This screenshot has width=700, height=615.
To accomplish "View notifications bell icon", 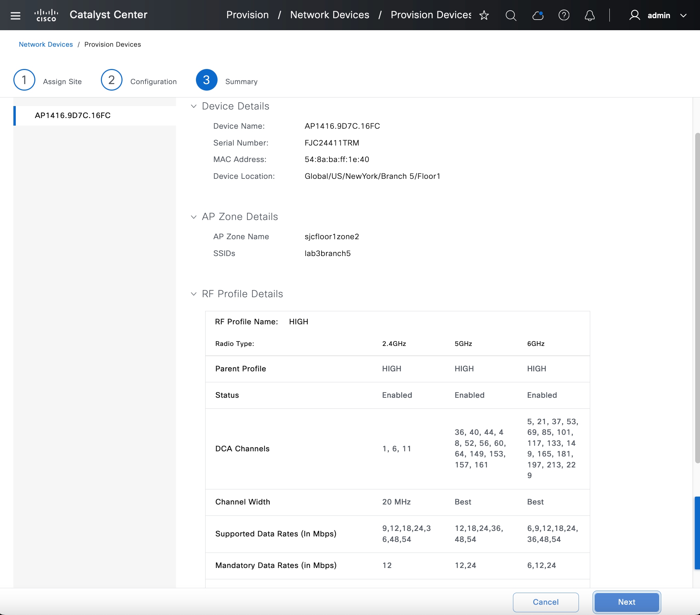I will pyautogui.click(x=590, y=15).
